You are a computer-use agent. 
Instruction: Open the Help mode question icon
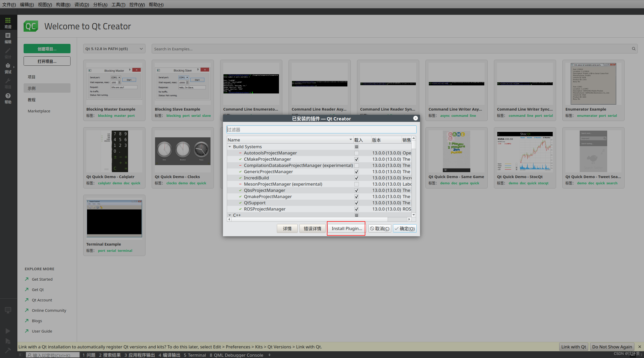point(8,96)
